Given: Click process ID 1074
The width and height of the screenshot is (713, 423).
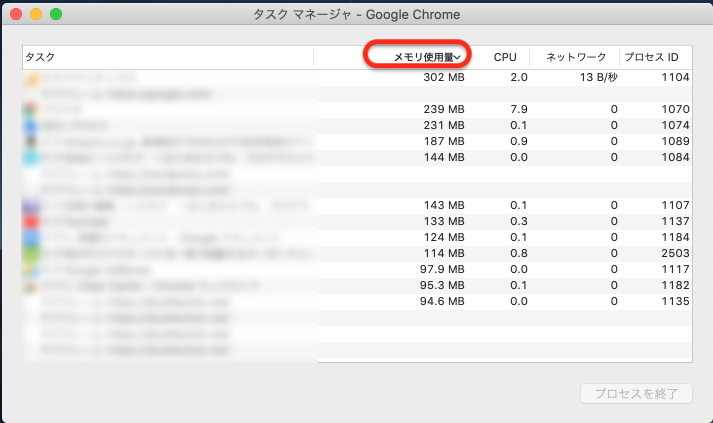Looking at the screenshot, I should (x=675, y=125).
